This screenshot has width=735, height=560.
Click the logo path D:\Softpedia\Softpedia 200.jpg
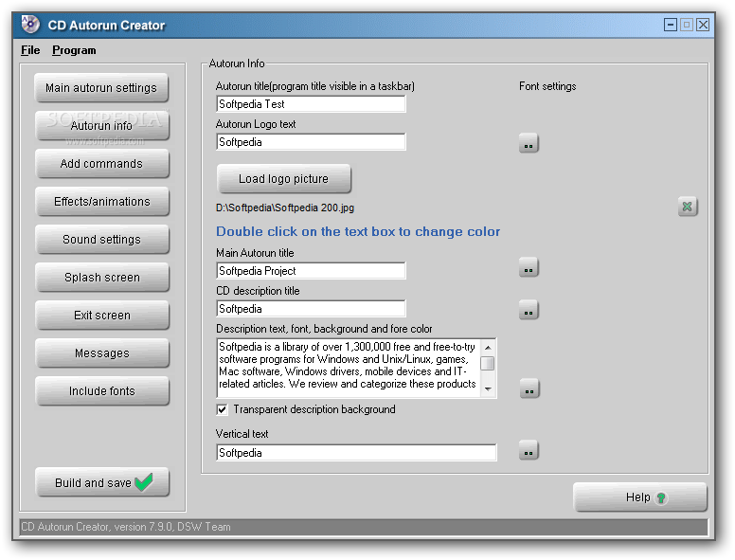pos(285,208)
